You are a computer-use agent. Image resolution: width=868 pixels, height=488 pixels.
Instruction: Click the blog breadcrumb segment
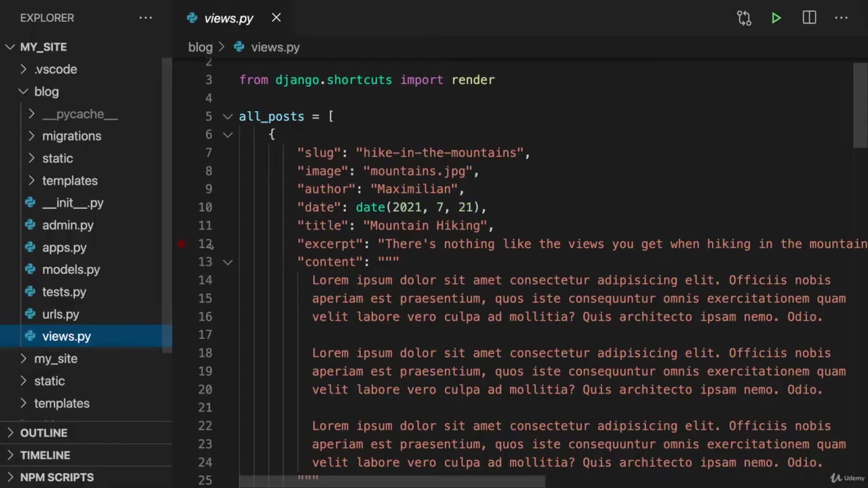(x=200, y=47)
